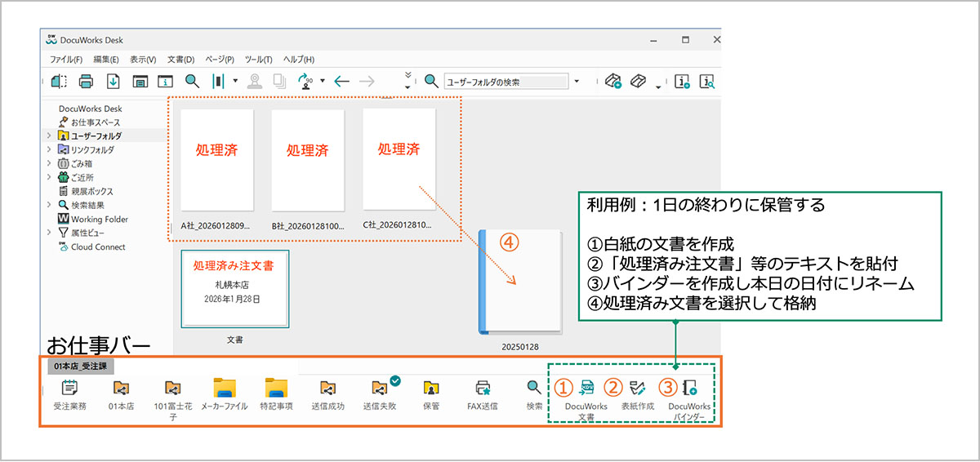Open the rotate icon dropdown arrow
980x462 pixels.
323,82
